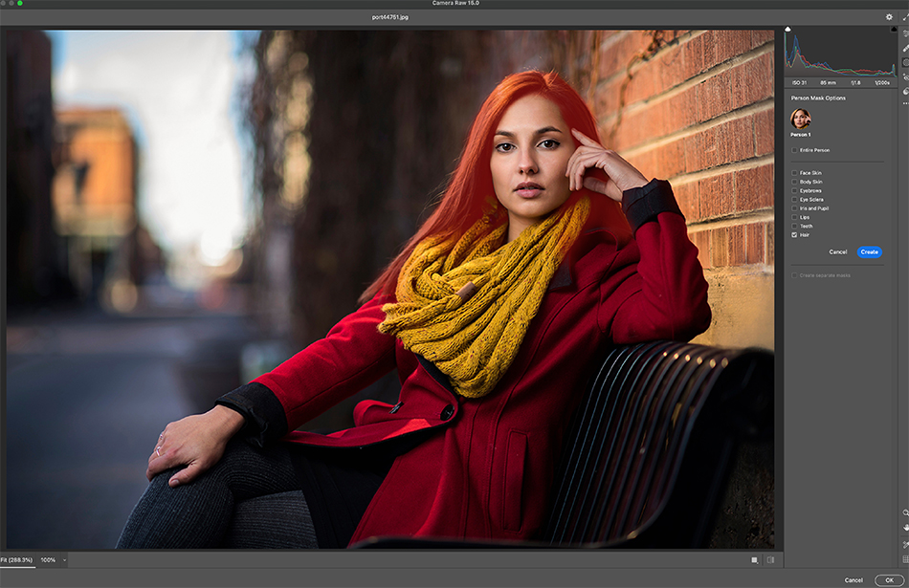This screenshot has height=588, width=909.
Task: Click the histogram graph
Action: coord(840,54)
